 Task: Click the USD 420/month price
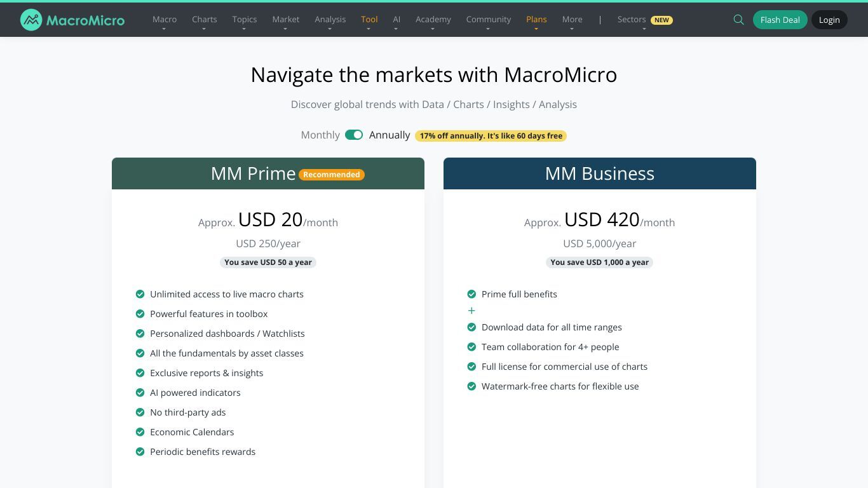click(x=600, y=220)
